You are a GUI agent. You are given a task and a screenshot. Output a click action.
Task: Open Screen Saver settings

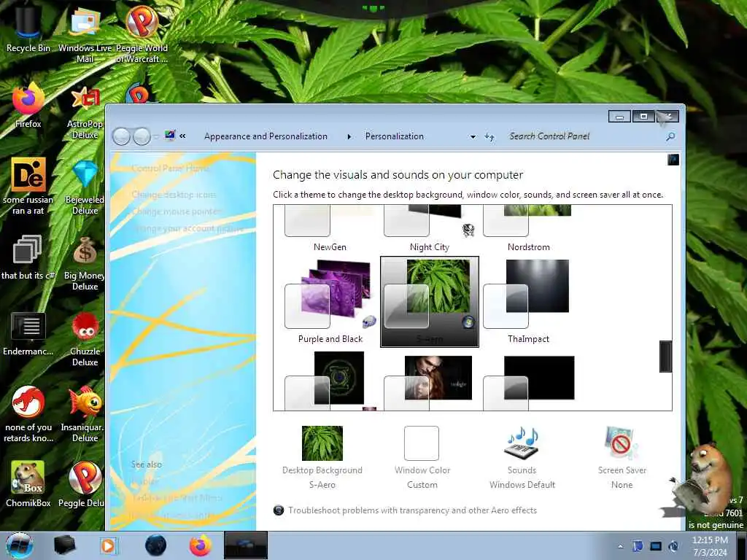pyautogui.click(x=622, y=457)
